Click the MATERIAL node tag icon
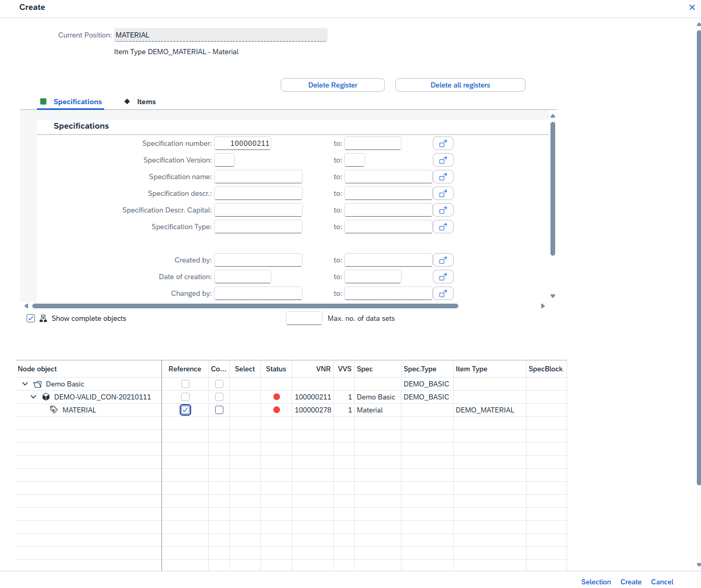 pyautogui.click(x=54, y=410)
